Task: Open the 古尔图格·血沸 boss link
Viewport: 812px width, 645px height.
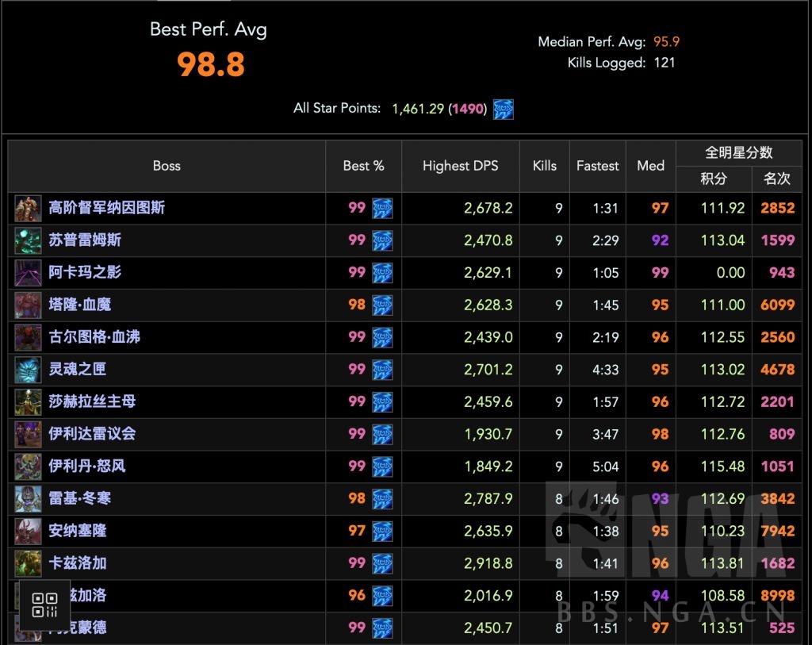Action: coord(94,337)
